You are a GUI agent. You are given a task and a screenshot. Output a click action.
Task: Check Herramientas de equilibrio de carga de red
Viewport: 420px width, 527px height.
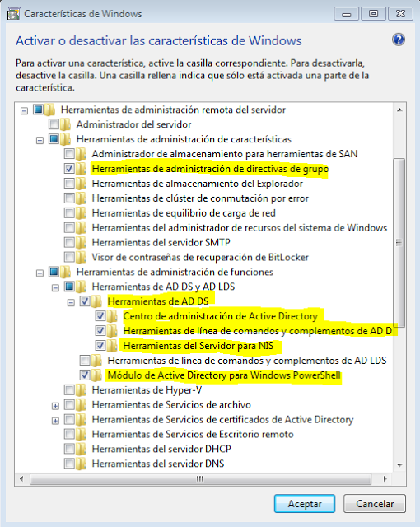click(69, 213)
